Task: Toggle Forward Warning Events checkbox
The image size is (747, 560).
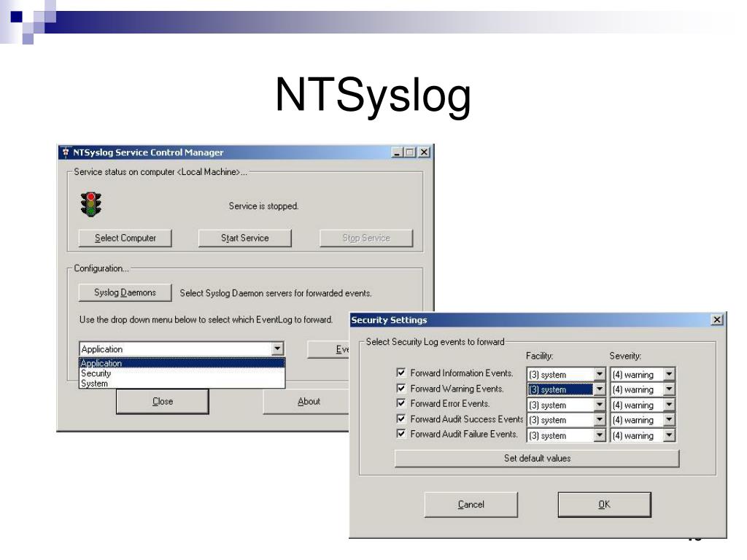Action: pos(401,388)
